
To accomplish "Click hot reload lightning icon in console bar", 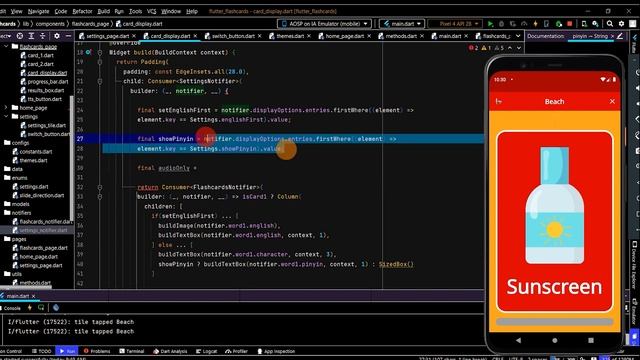I will pyautogui.click(x=30, y=307).
